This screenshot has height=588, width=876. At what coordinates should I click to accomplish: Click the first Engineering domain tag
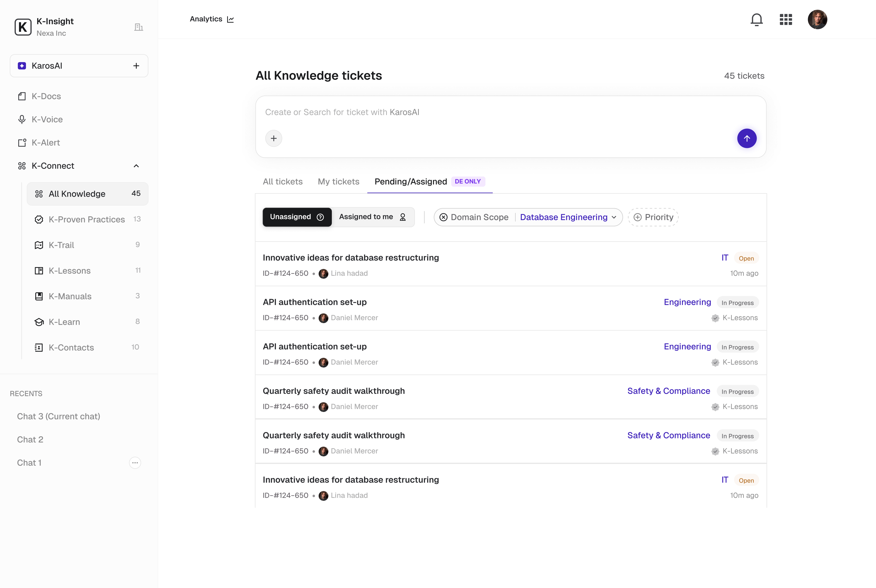(687, 302)
